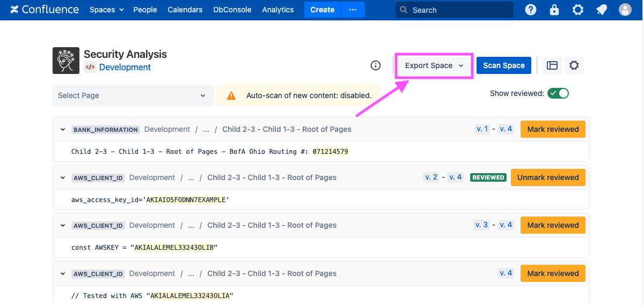Open Security Analysis settings gear
This screenshot has height=305, width=644.
(574, 65)
